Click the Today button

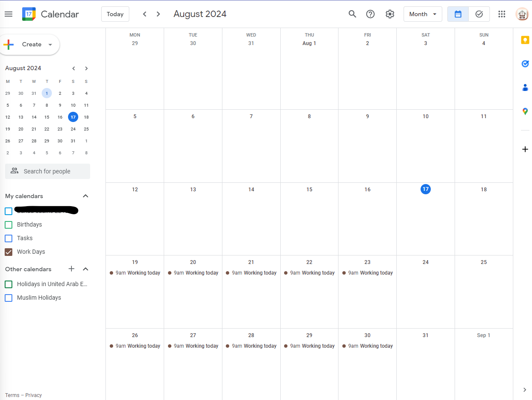115,14
